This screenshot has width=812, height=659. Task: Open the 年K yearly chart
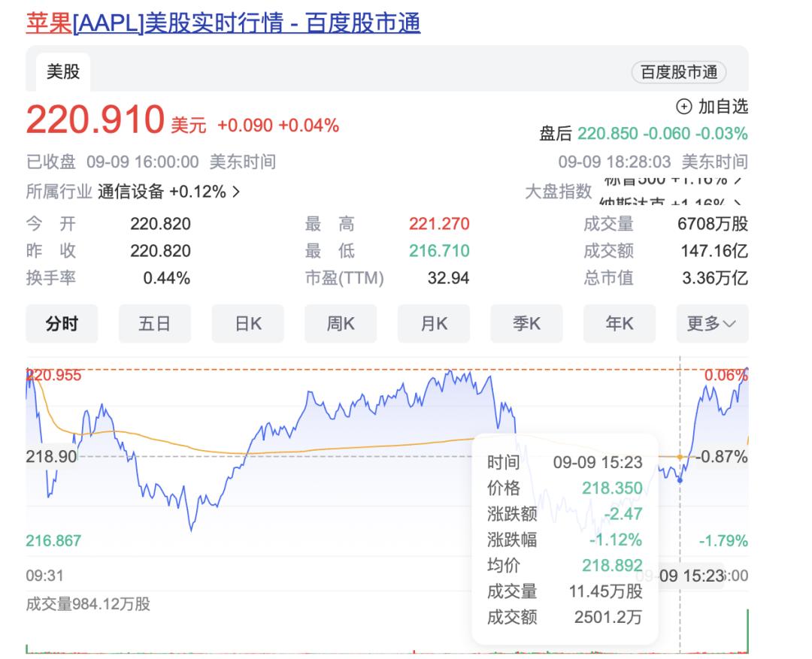[x=620, y=324]
